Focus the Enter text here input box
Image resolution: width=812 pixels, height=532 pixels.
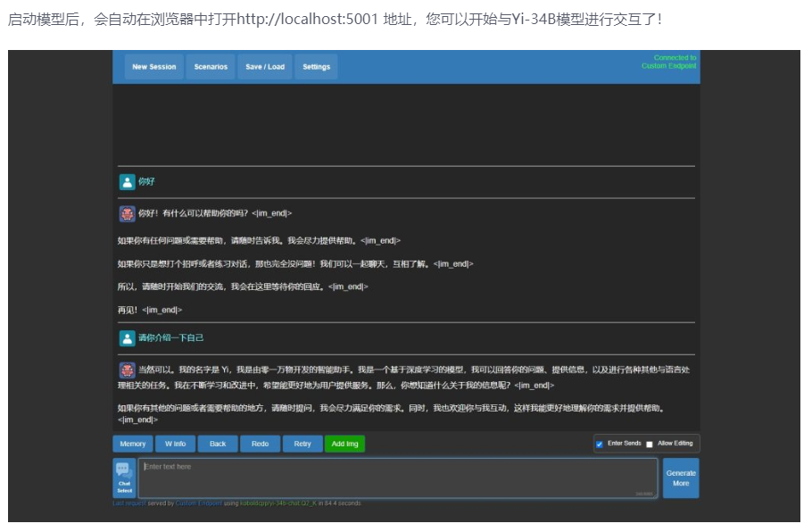pyautogui.click(x=397, y=478)
